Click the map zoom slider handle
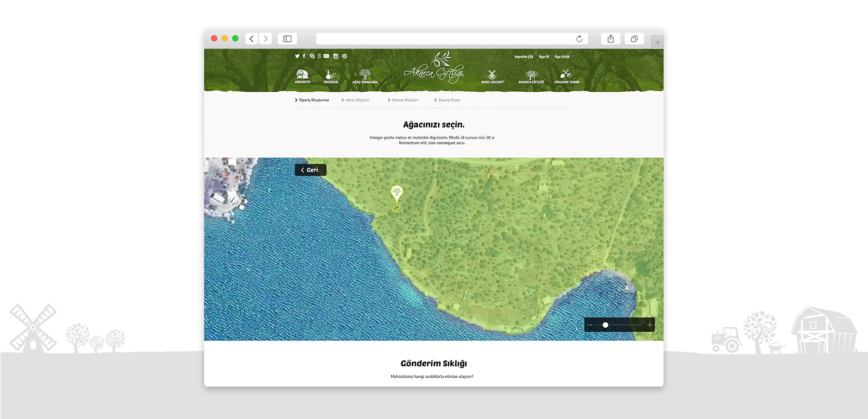Image resolution: width=868 pixels, height=419 pixels. (x=605, y=325)
